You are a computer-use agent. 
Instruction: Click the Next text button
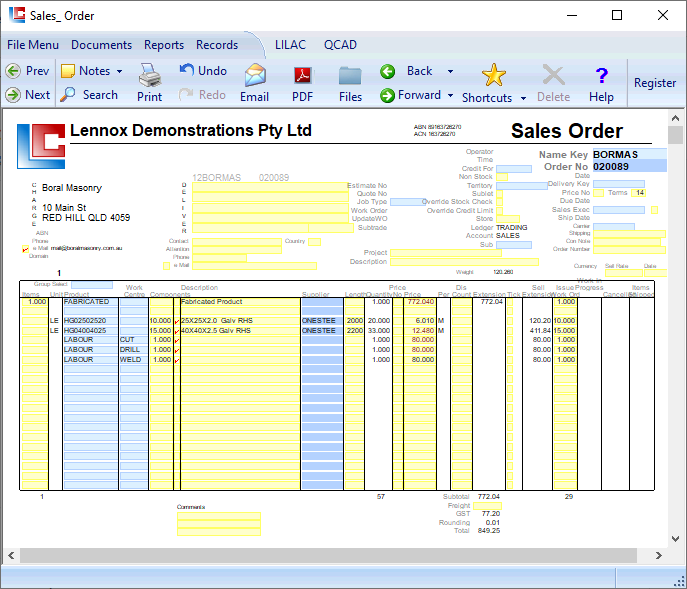37,95
